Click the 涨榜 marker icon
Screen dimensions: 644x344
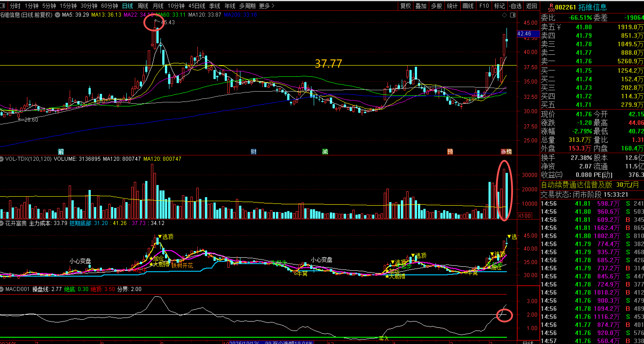(x=506, y=151)
